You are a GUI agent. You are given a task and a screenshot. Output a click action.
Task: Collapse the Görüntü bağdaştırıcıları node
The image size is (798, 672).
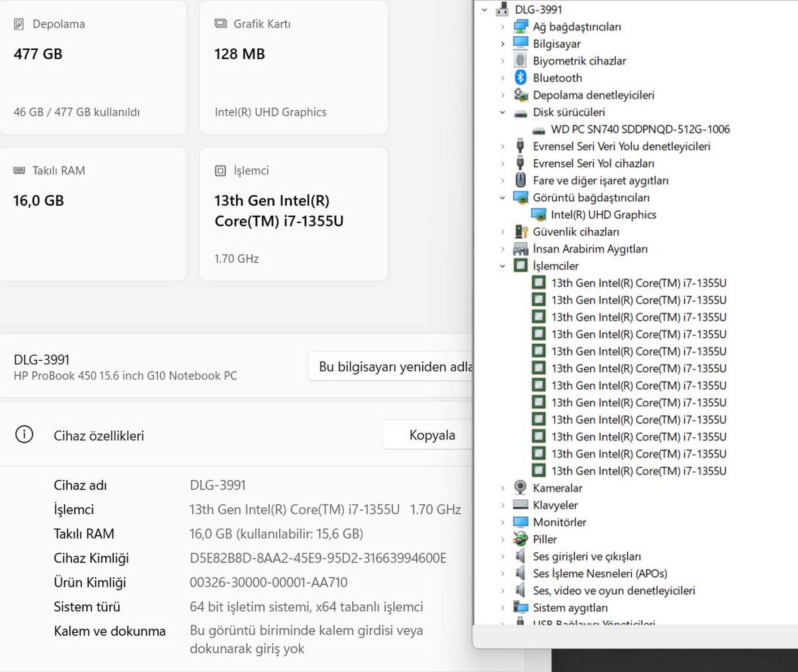click(x=503, y=198)
